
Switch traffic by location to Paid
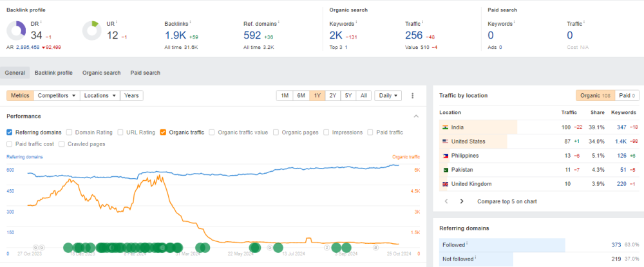(627, 96)
